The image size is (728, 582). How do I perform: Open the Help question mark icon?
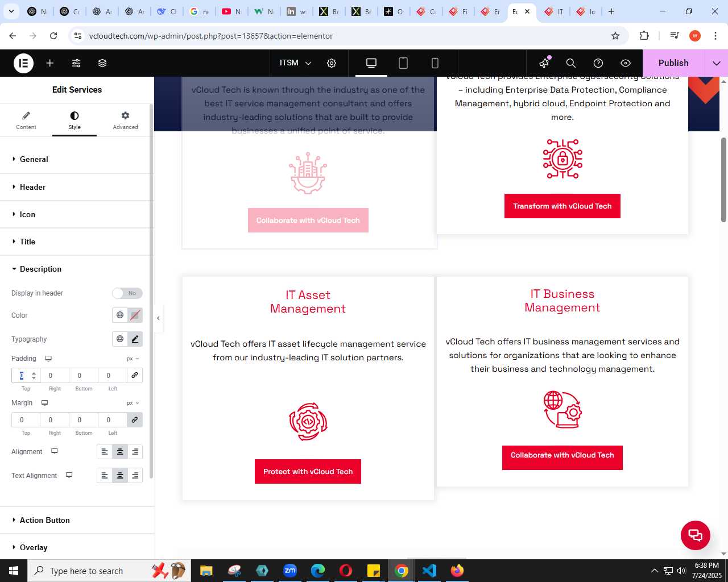point(598,63)
